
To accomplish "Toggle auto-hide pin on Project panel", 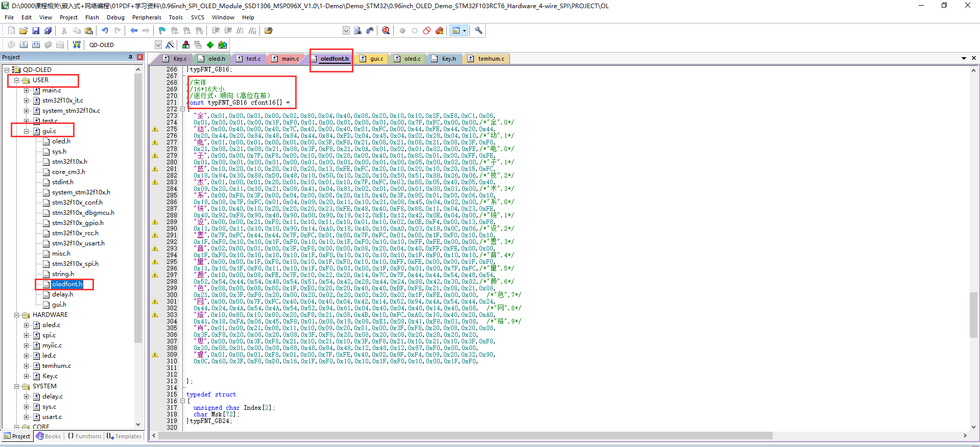I will click(x=131, y=57).
